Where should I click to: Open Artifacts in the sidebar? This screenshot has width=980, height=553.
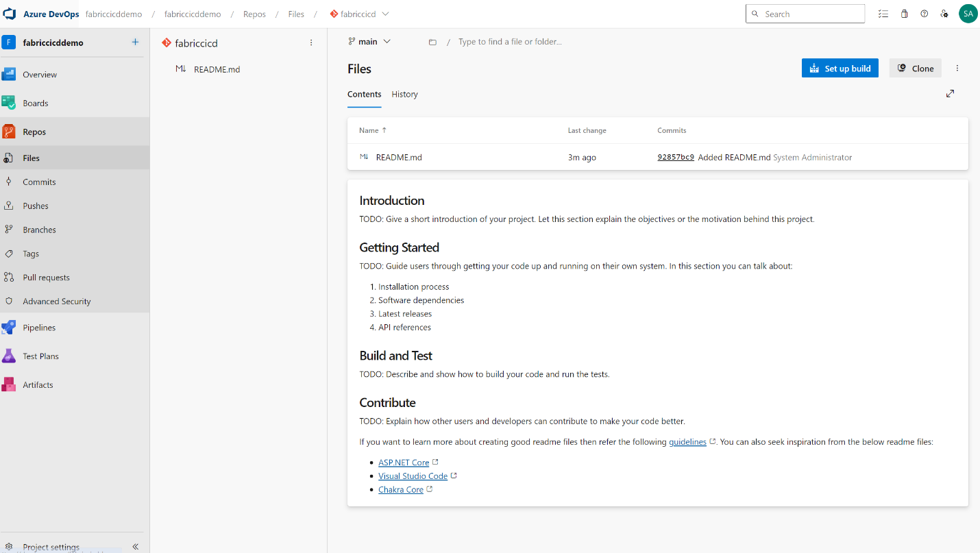click(x=75, y=385)
